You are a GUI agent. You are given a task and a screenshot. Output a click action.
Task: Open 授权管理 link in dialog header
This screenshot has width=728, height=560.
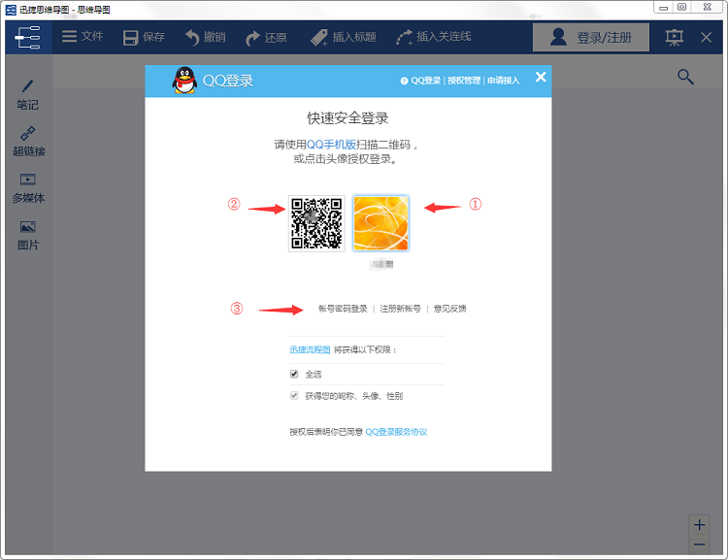pos(464,81)
